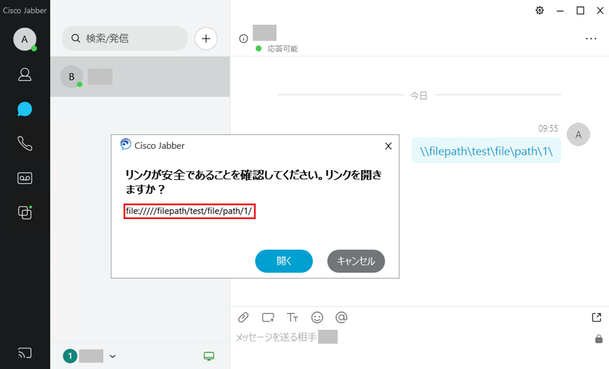The width and height of the screenshot is (609, 369).
Task: Click the キャンセル button
Action: pyautogui.click(x=356, y=261)
